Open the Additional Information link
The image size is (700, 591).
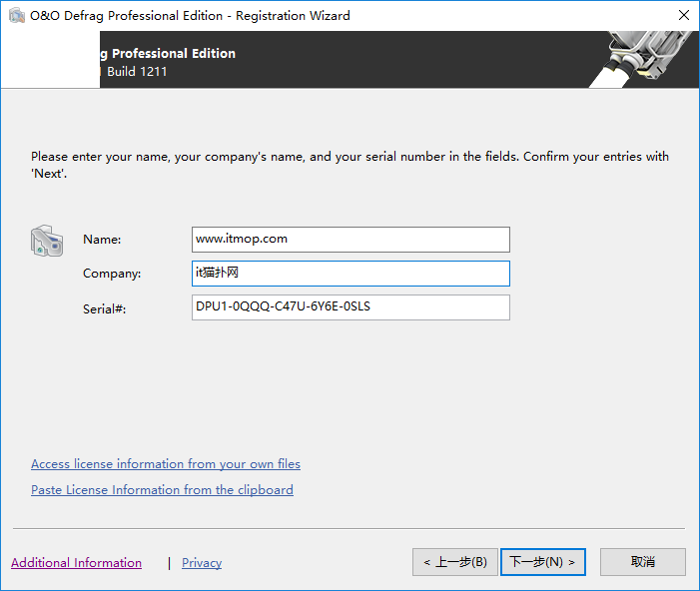click(76, 563)
